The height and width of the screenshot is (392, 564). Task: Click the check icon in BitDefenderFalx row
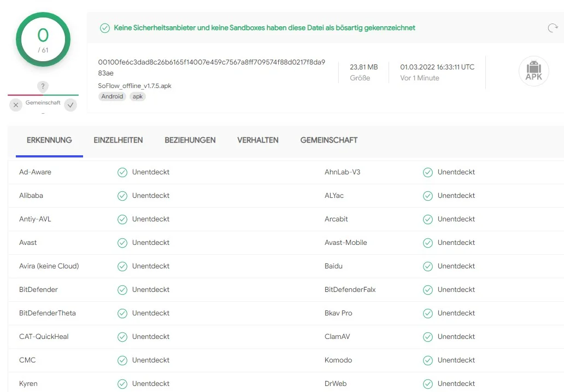pos(428,290)
